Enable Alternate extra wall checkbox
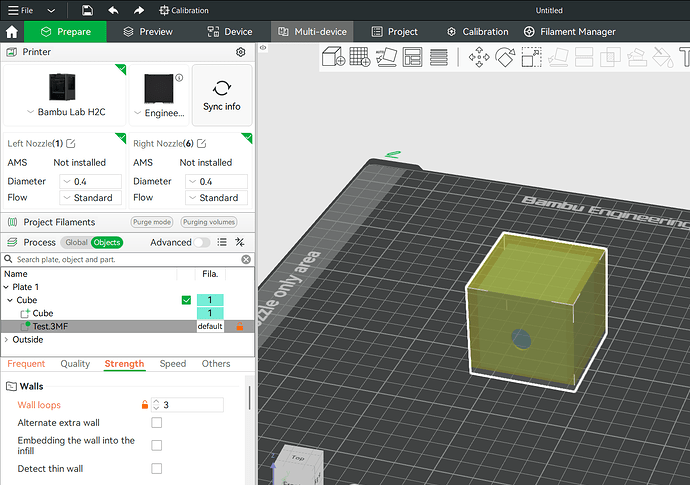Viewport: 690px width, 485px height. (x=156, y=423)
